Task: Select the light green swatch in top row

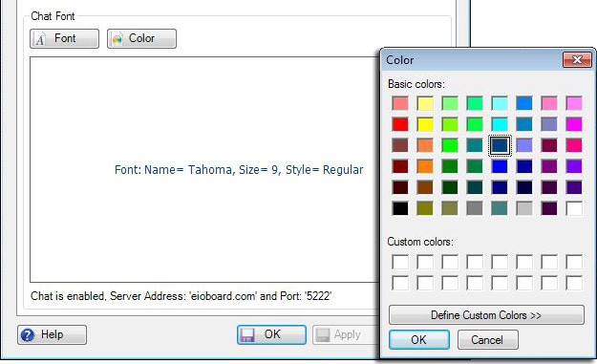Action: pyautogui.click(x=450, y=103)
